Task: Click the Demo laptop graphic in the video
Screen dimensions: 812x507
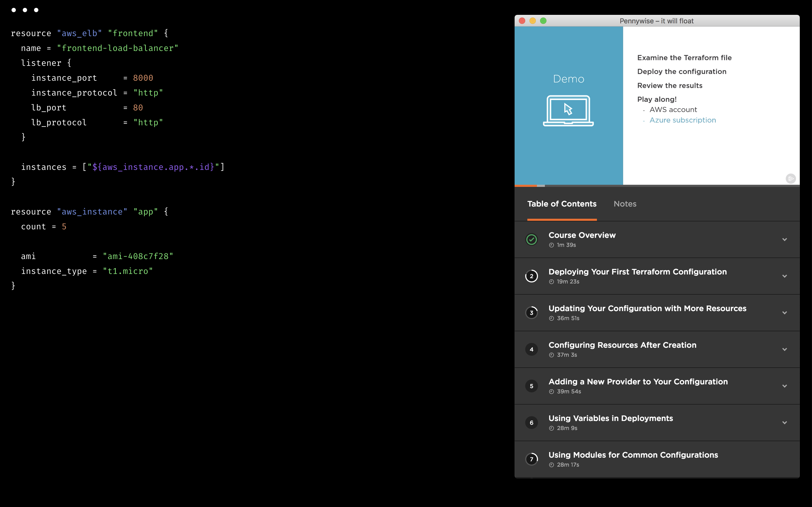Action: click(568, 111)
